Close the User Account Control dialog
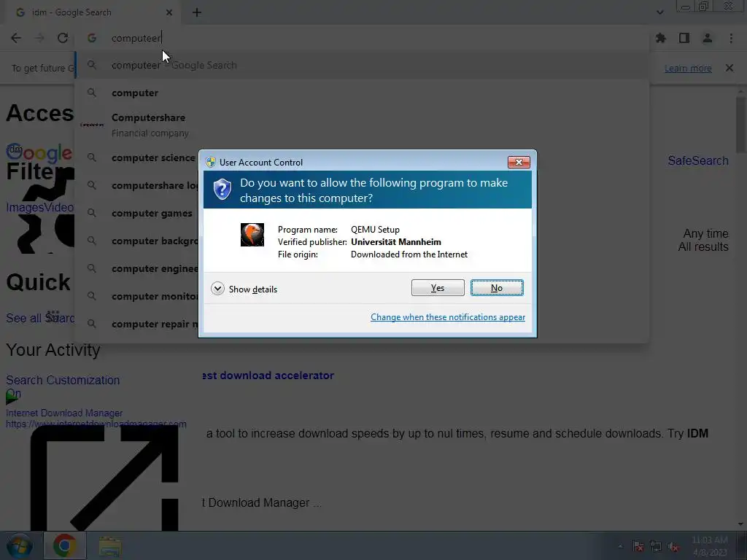This screenshot has height=560, width=747. 519,162
